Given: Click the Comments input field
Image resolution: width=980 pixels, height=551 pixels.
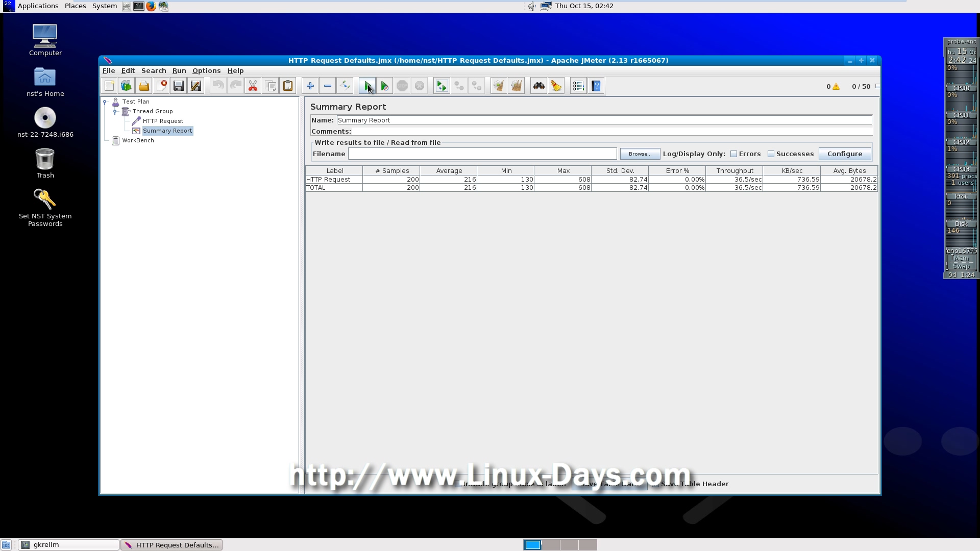Looking at the screenshot, I should [x=612, y=132].
